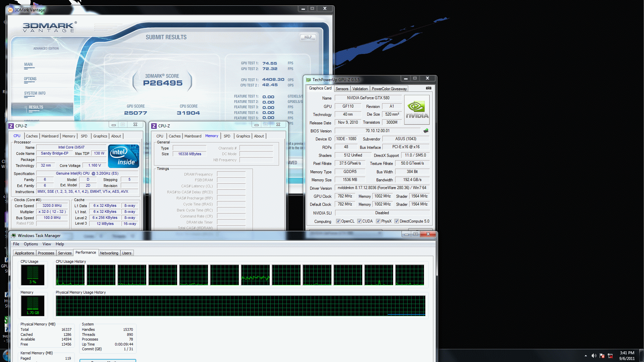Open the volume speaker tray icon

tap(594, 356)
